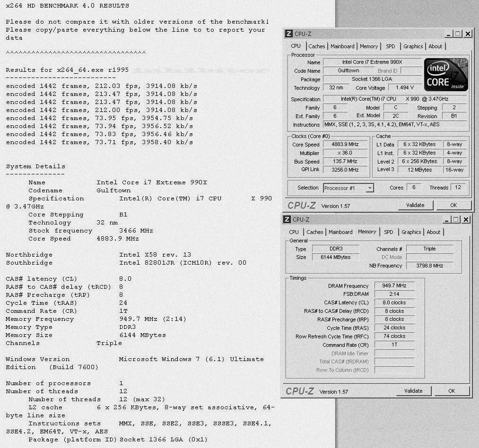Click the heading "x264 HD BENCHMARK 4.0 RESULTS"

click(68, 6)
